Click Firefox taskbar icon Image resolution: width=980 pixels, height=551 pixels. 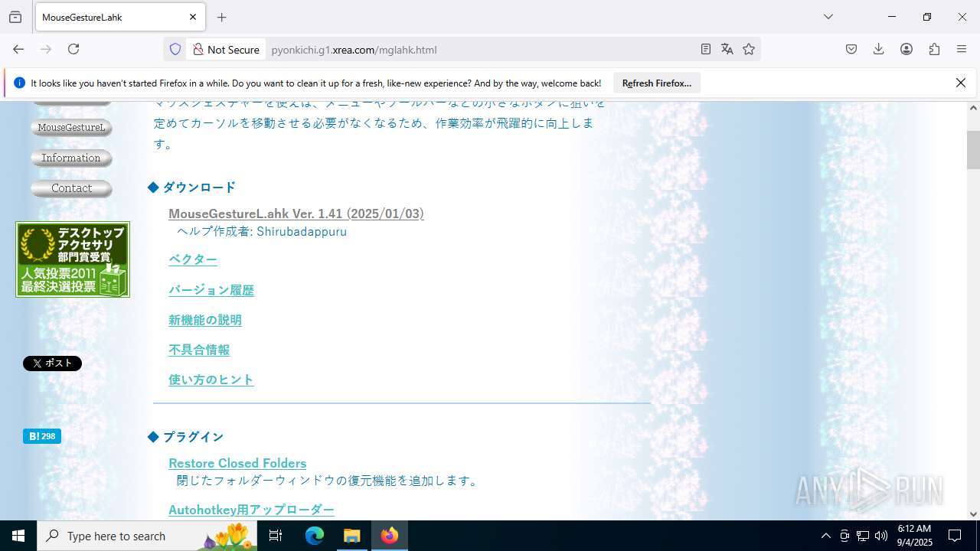coord(390,536)
